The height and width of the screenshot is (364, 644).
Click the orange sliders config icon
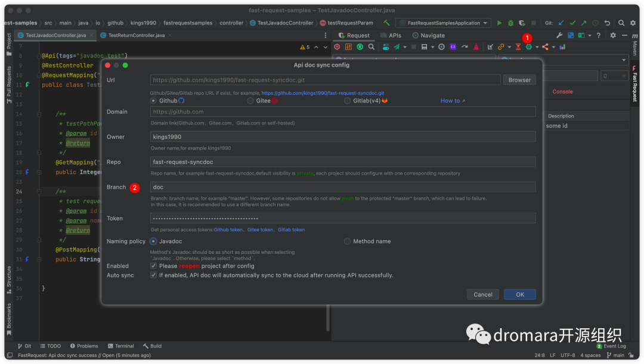coord(348,47)
